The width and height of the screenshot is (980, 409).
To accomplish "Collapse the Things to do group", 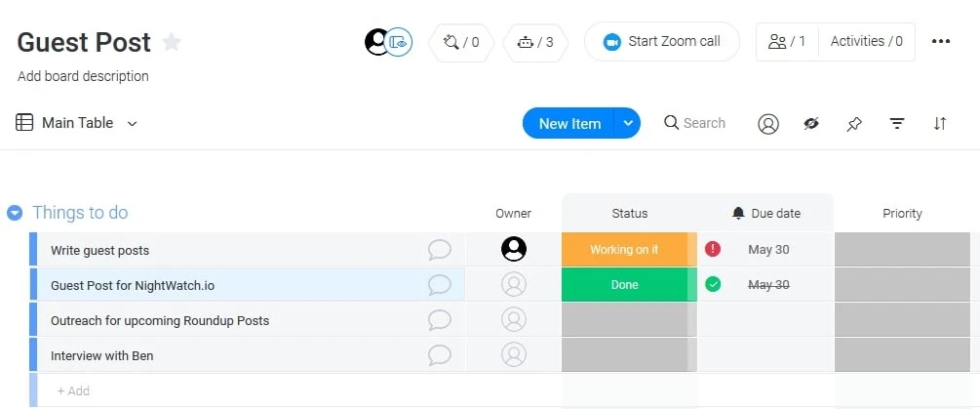I will (15, 213).
